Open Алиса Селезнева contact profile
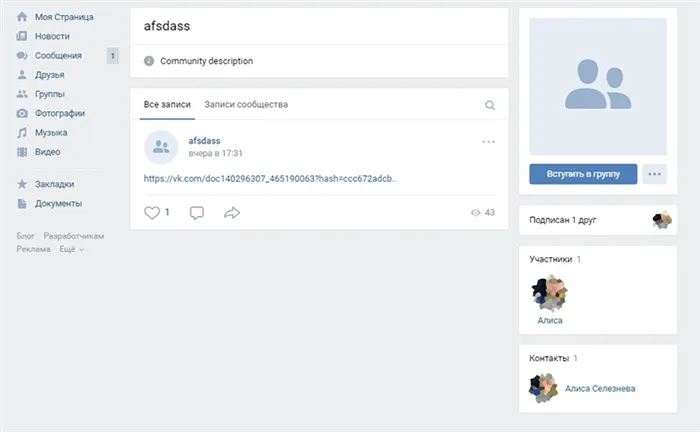This screenshot has width=700, height=432. coord(600,388)
